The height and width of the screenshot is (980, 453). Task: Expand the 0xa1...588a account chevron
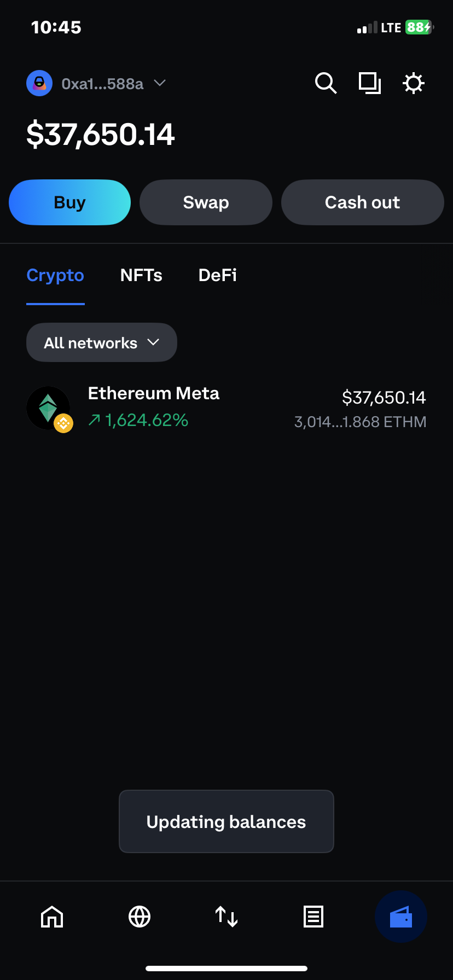[160, 83]
